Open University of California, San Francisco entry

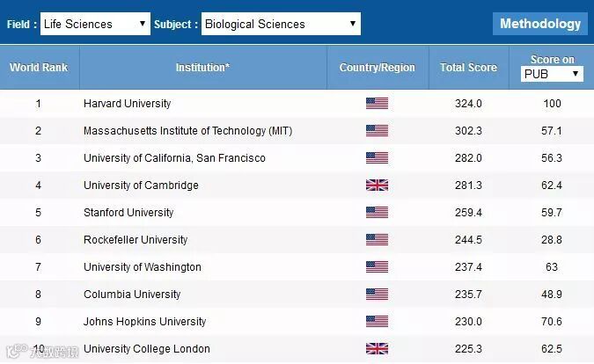[174, 158]
